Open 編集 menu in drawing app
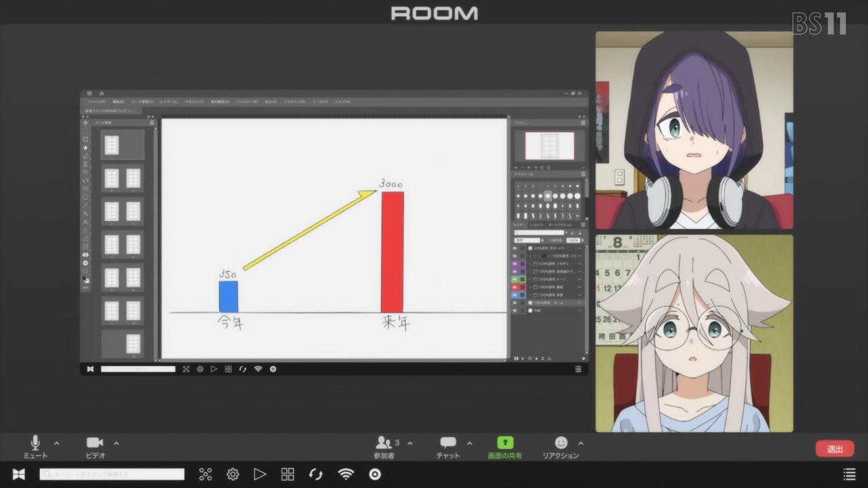868x488 pixels. [x=119, y=102]
